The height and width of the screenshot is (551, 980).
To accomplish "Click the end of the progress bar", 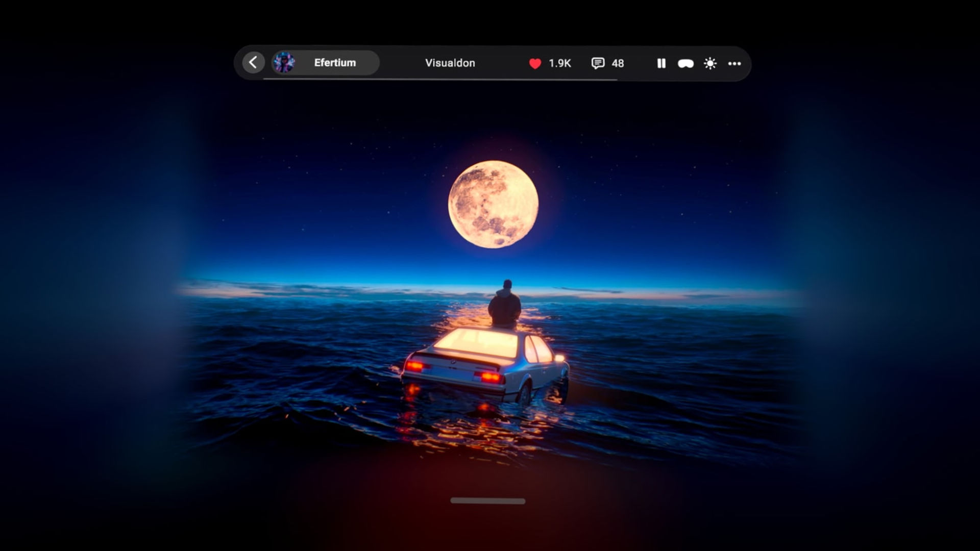I will click(x=616, y=80).
